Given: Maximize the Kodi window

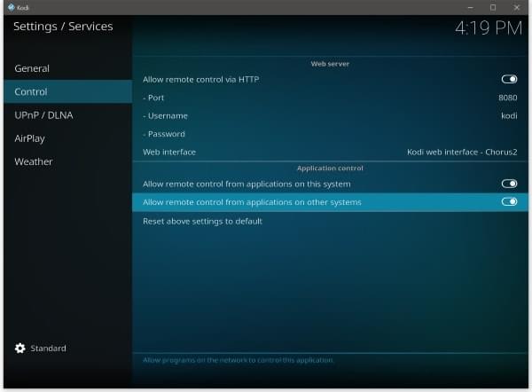Looking at the screenshot, I should coord(493,7).
